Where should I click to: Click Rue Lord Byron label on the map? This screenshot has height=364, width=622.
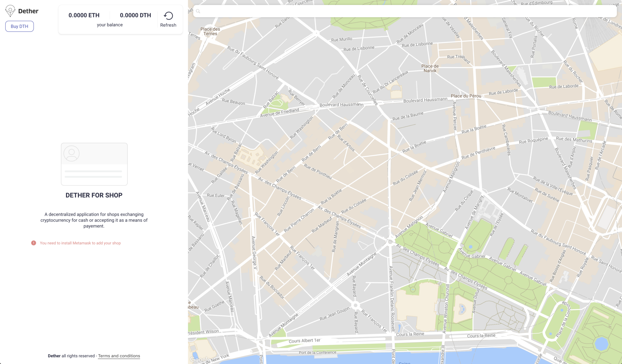pyautogui.click(x=224, y=135)
